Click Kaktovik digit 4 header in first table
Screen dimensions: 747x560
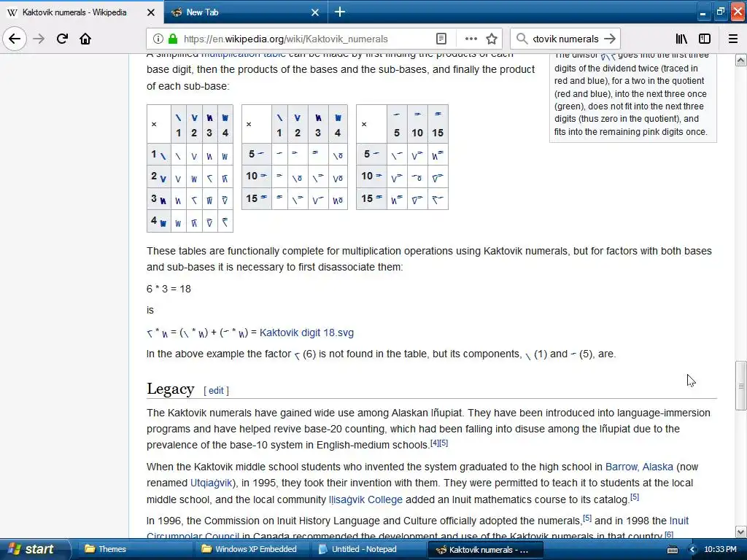click(225, 124)
